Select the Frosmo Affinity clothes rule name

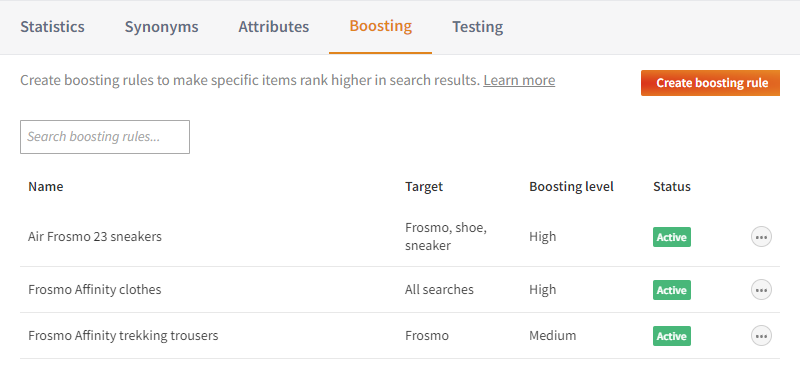coord(95,290)
